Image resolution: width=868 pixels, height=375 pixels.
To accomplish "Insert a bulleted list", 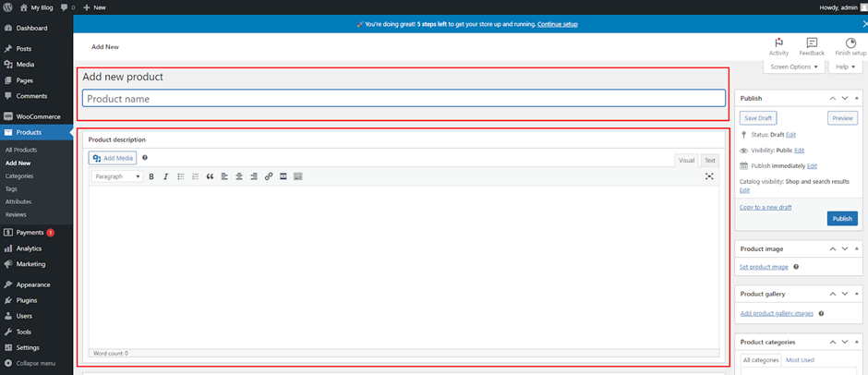I will pos(181,176).
